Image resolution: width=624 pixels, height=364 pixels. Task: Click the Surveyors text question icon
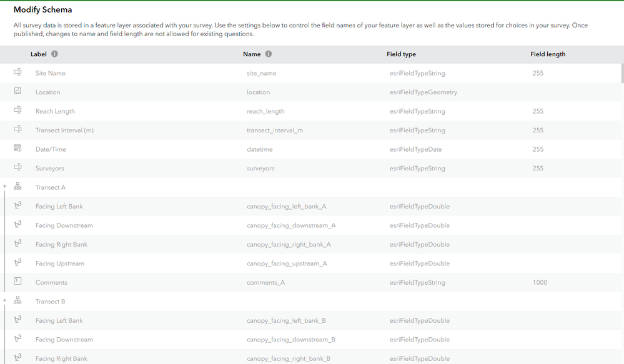[17, 168]
